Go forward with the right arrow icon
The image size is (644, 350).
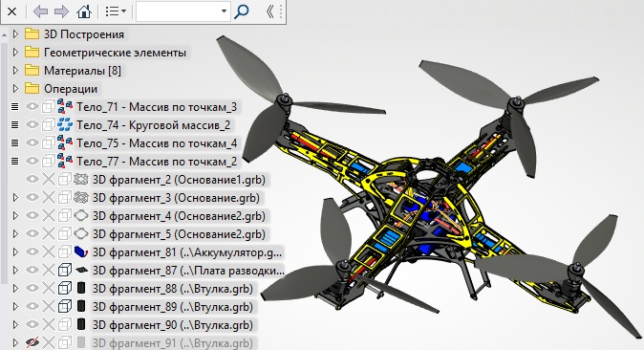pyautogui.click(x=61, y=11)
